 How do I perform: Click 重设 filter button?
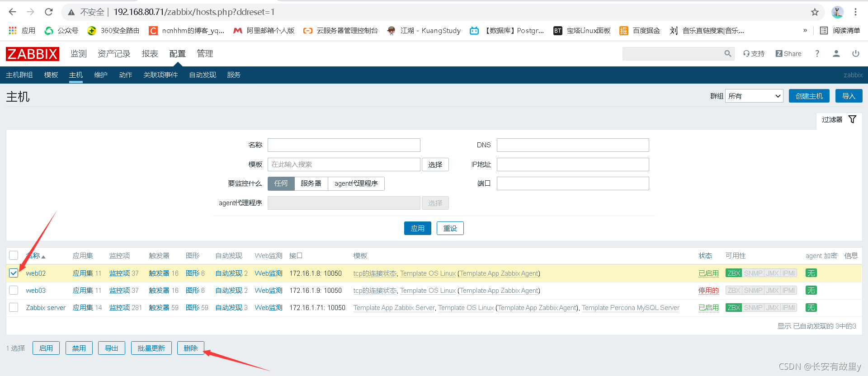450,228
